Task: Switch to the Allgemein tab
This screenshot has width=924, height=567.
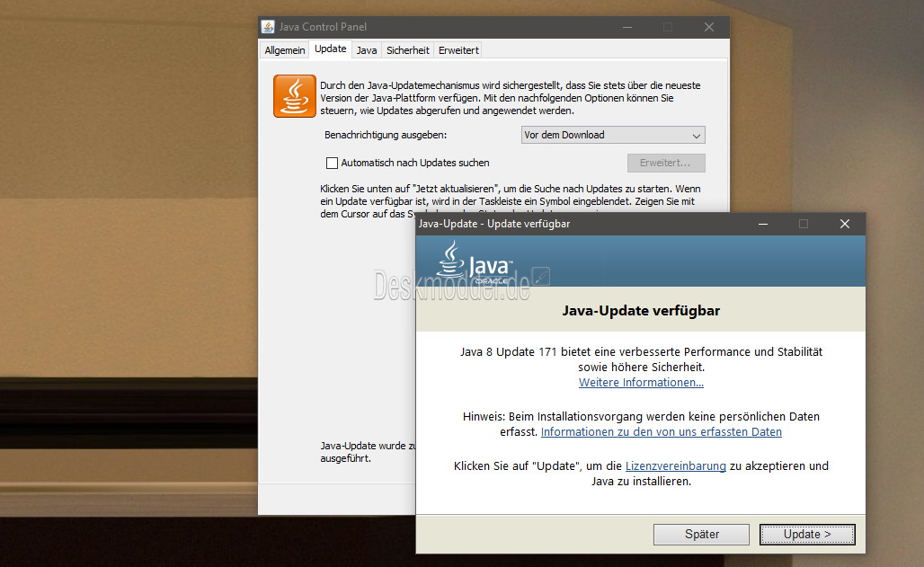Action: tap(285, 50)
